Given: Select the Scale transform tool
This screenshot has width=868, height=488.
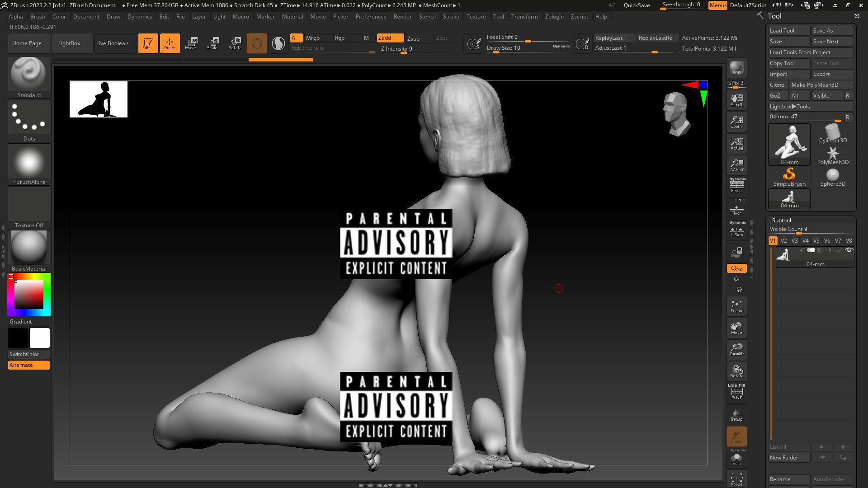Looking at the screenshot, I should click(212, 43).
